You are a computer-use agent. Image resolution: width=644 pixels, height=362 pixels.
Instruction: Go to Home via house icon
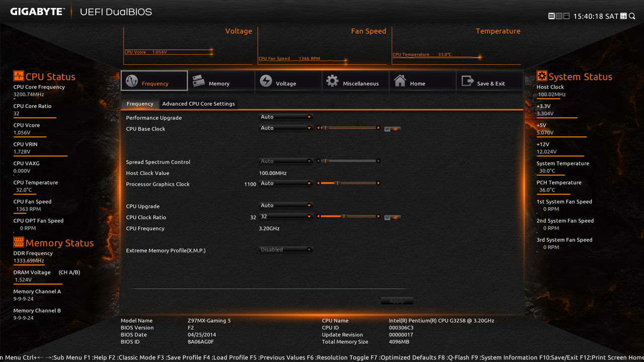400,81
